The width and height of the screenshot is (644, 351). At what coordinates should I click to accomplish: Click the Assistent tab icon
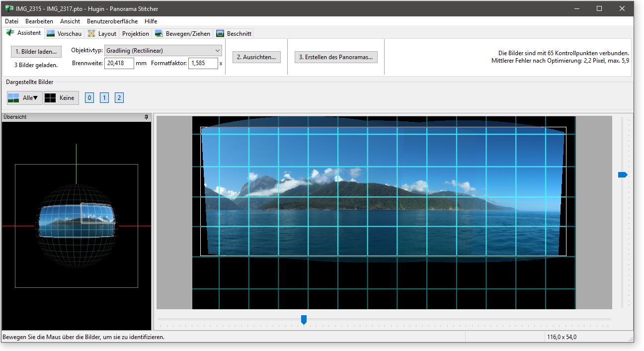[x=10, y=33]
